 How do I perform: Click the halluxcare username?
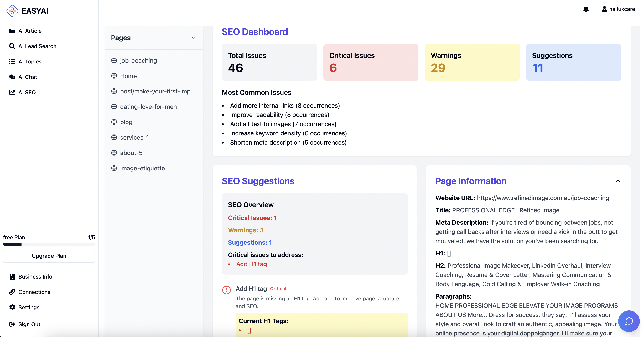pyautogui.click(x=622, y=9)
